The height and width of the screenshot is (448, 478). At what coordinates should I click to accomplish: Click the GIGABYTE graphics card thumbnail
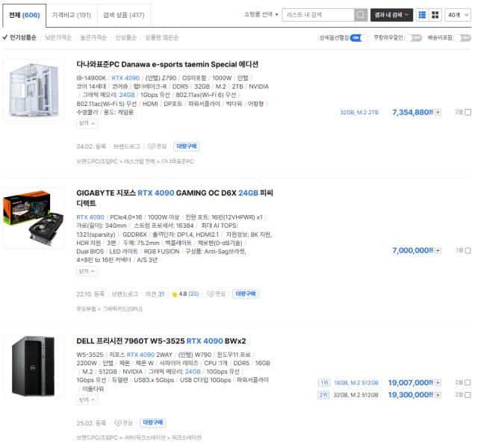(x=34, y=219)
